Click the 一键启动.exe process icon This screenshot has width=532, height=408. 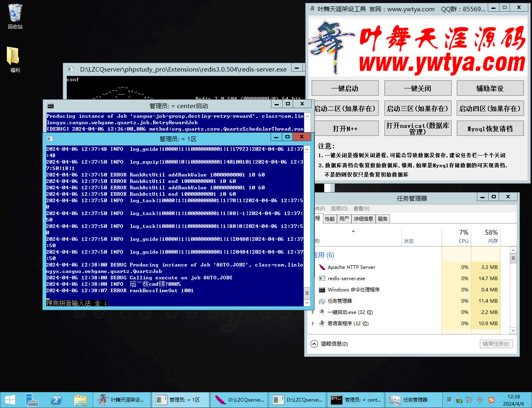click(322, 312)
